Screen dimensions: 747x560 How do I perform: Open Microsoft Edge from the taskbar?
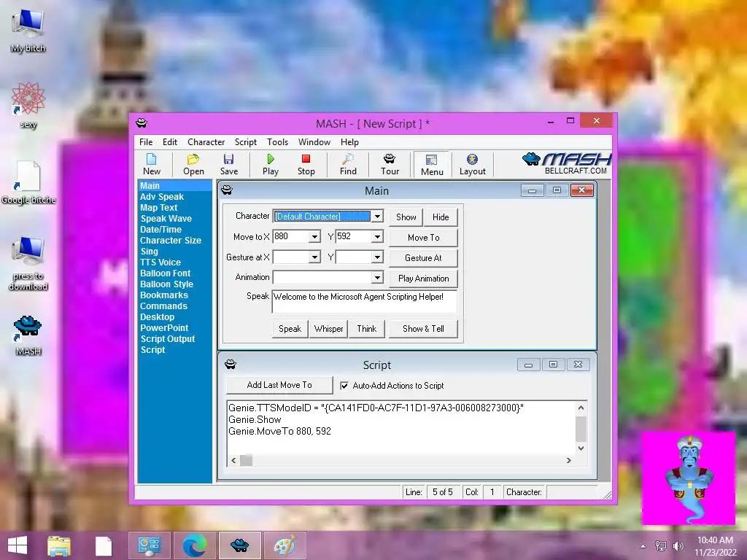(194, 545)
